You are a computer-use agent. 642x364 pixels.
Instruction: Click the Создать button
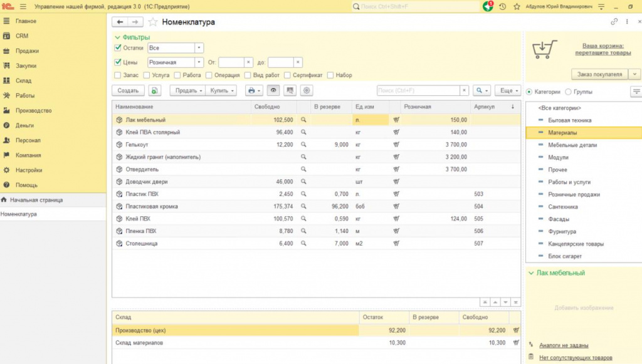pyautogui.click(x=128, y=90)
